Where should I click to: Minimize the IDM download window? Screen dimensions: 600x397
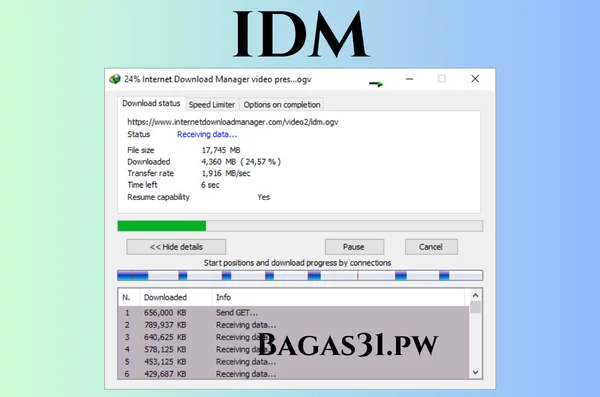pos(409,79)
